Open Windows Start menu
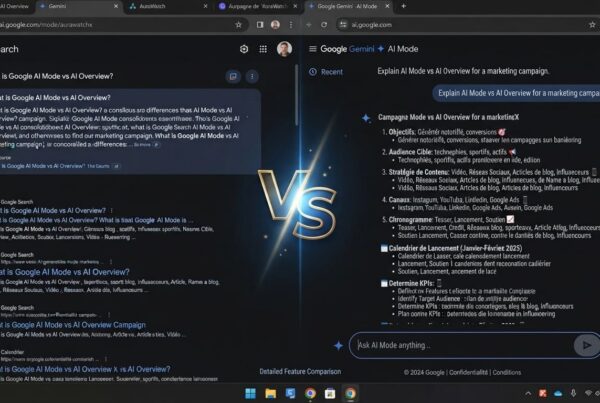 [x=251, y=393]
